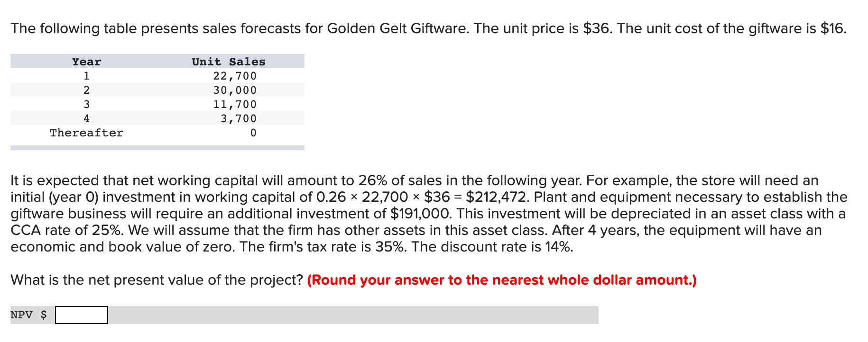The height and width of the screenshot is (342, 868).
Task: Click the Thereafter table row
Action: point(86,133)
